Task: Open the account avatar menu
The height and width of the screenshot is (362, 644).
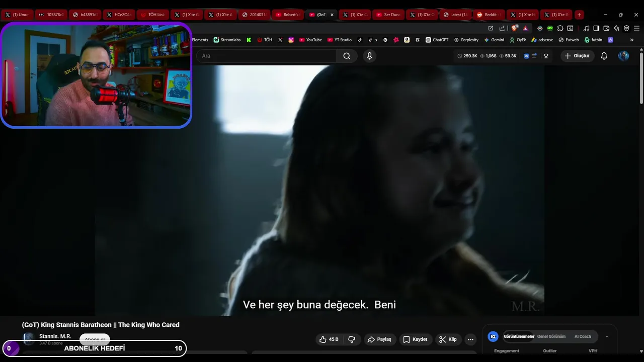Action: tap(623, 56)
